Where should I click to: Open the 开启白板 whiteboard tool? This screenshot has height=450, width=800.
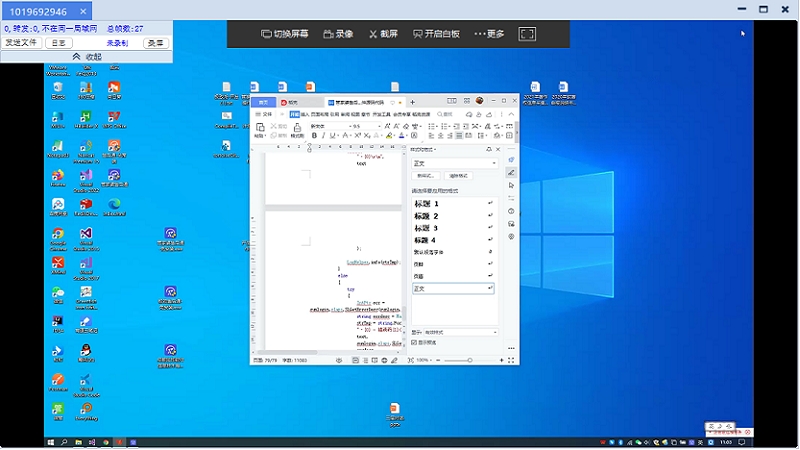pyautogui.click(x=437, y=33)
